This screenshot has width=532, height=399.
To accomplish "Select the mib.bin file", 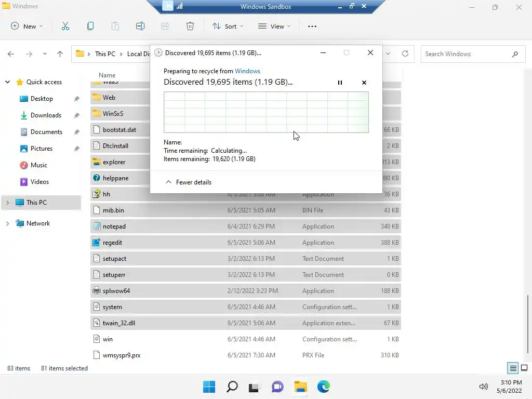I will point(246,210).
